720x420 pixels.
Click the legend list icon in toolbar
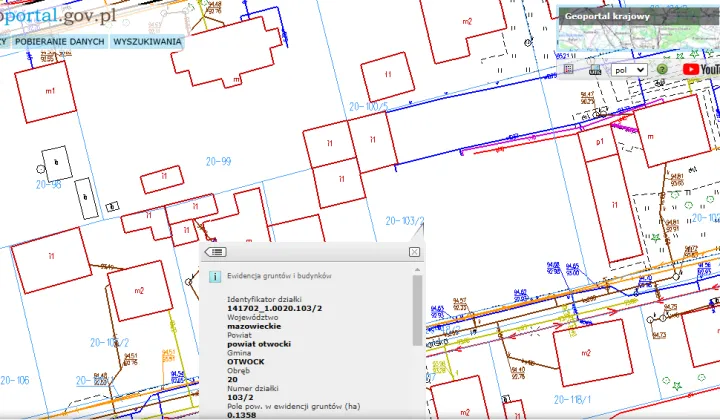569,70
